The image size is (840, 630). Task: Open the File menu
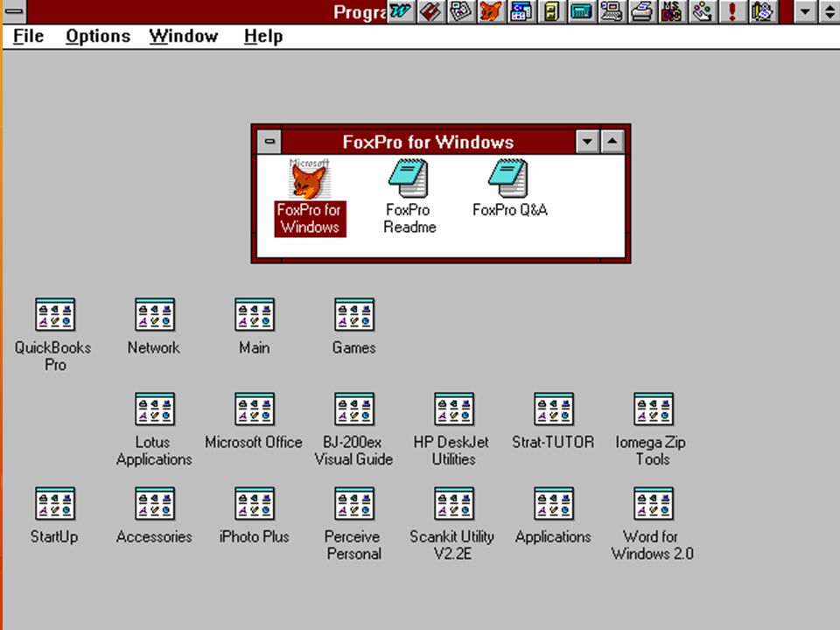(x=28, y=36)
